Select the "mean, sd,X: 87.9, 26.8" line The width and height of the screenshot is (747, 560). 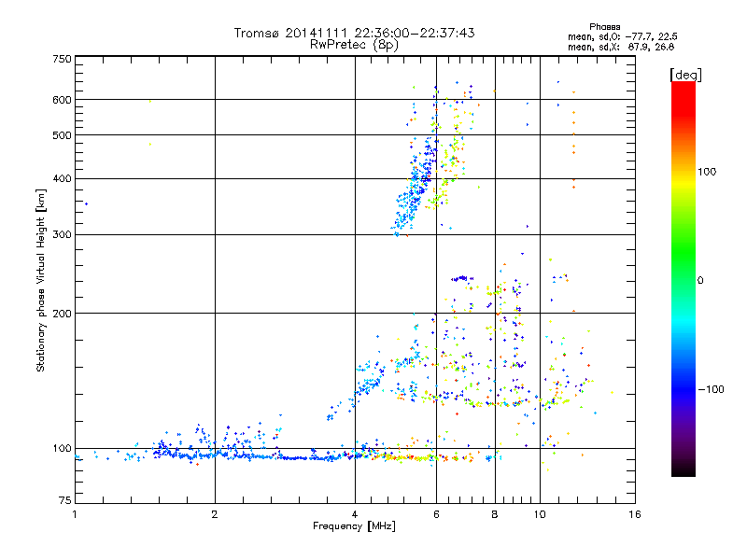click(621, 47)
